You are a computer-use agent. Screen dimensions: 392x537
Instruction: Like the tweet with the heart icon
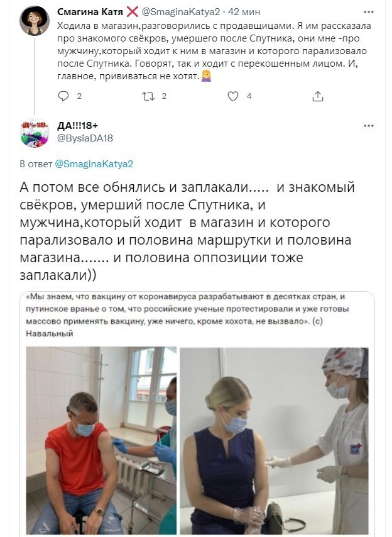point(233,96)
